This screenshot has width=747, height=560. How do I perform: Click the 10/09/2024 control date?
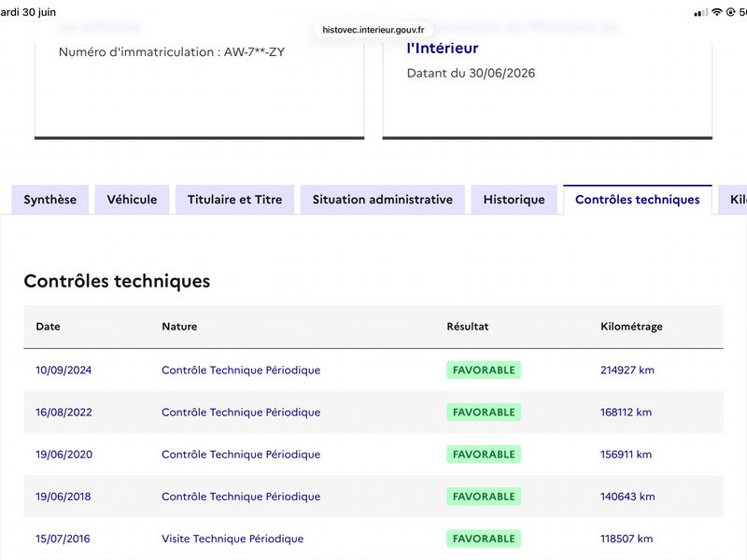tap(63, 370)
